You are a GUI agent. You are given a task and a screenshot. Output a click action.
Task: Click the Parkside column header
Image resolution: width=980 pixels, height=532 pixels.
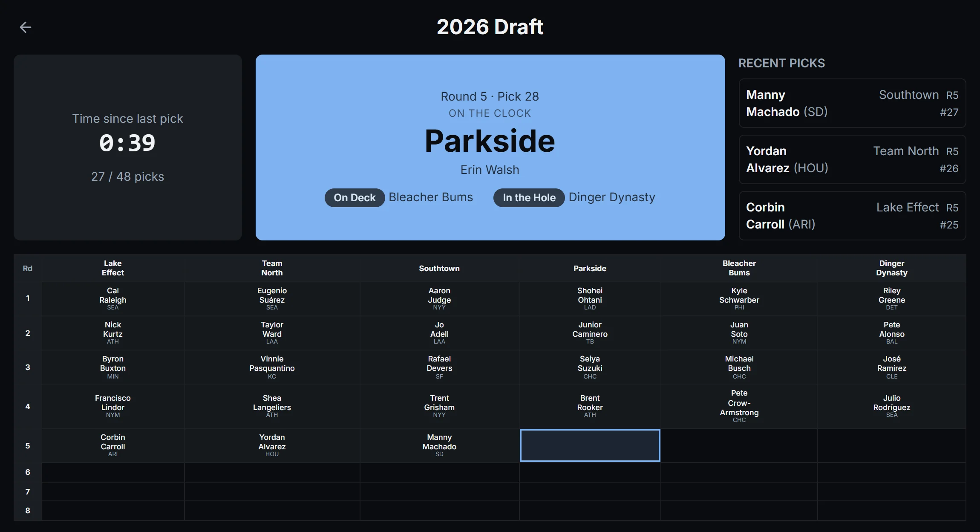click(x=590, y=268)
